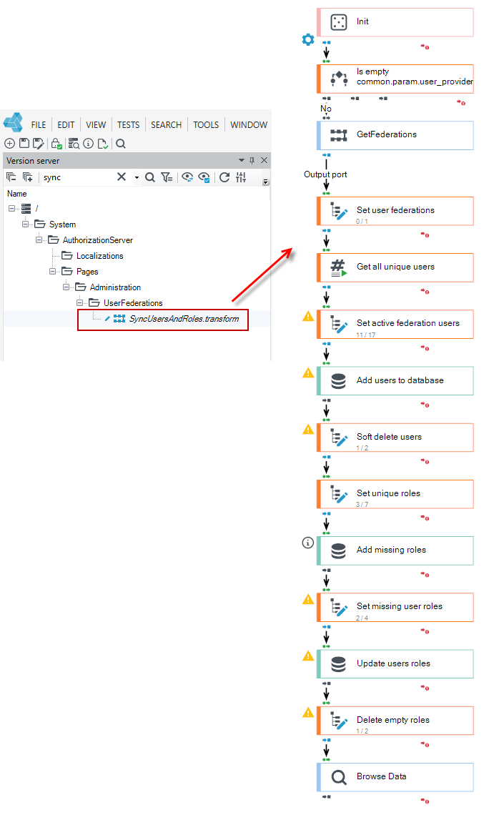Click the info circle toolbar icon

point(89,144)
